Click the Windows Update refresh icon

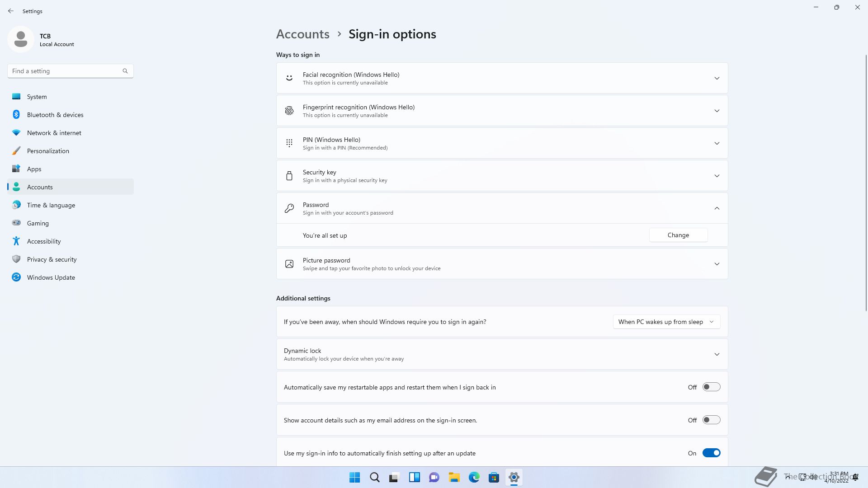16,277
